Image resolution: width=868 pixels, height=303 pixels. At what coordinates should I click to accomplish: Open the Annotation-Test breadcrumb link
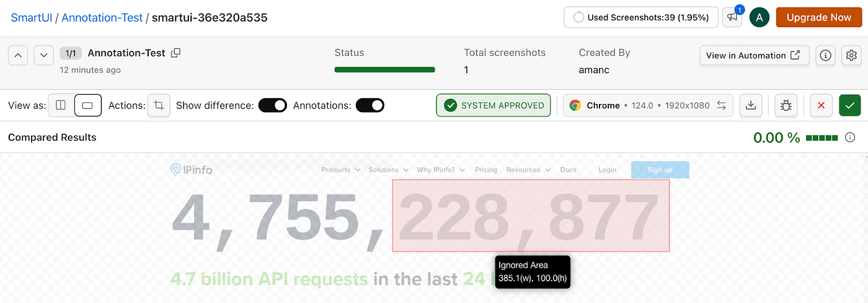pyautogui.click(x=102, y=17)
